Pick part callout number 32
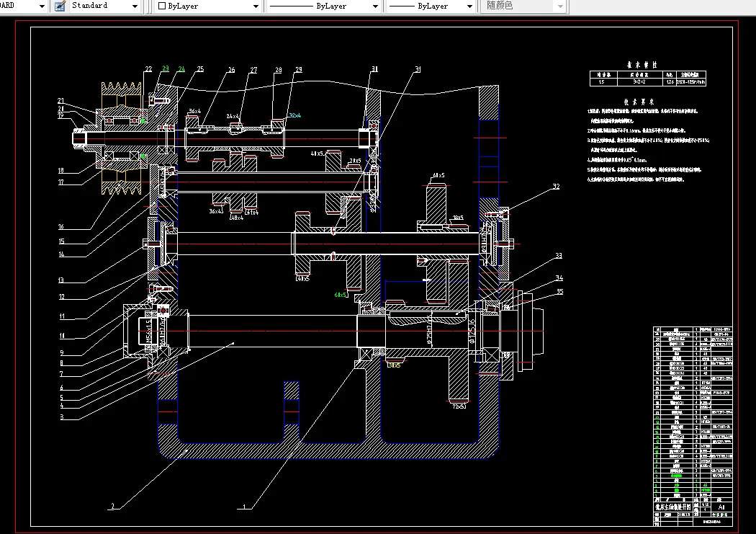The image size is (756, 534). [556, 187]
